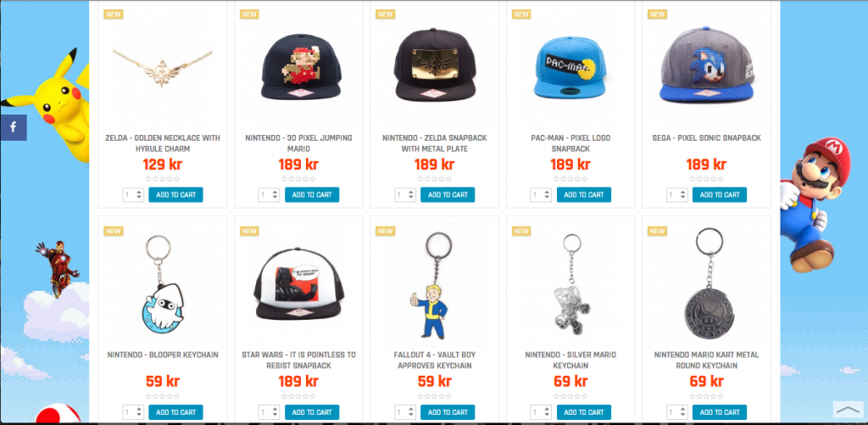Viewport: 868px width, 425px height.
Task: Add Fallout 4 Vault Boy keychain to cart
Action: point(448,412)
